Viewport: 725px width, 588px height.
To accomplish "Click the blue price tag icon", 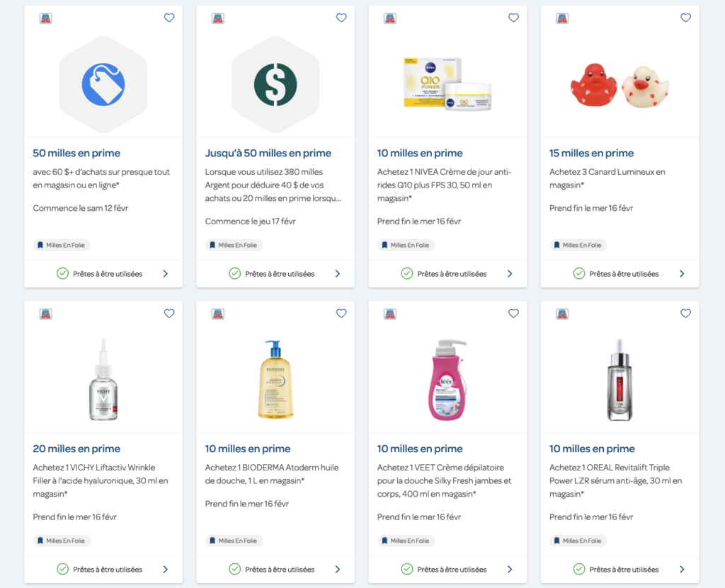I will tap(103, 85).
